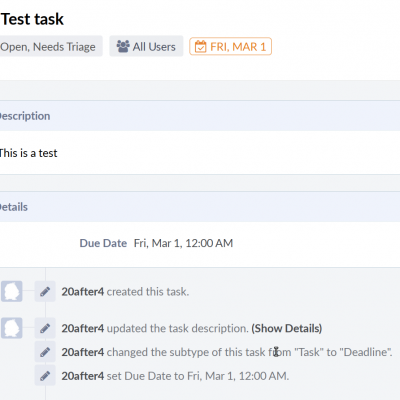Click 20after4 link in subtype change entry
The height and width of the screenshot is (400, 400).
point(83,352)
